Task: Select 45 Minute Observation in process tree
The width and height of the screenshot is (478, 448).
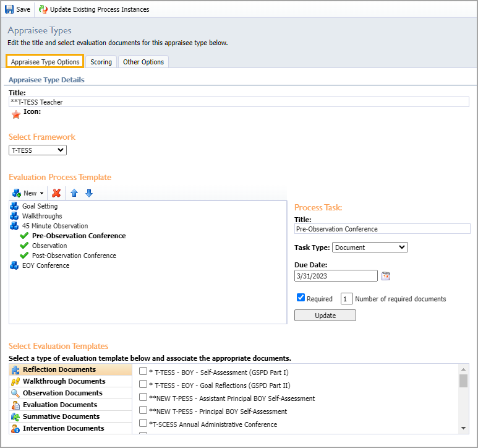Action: point(55,226)
